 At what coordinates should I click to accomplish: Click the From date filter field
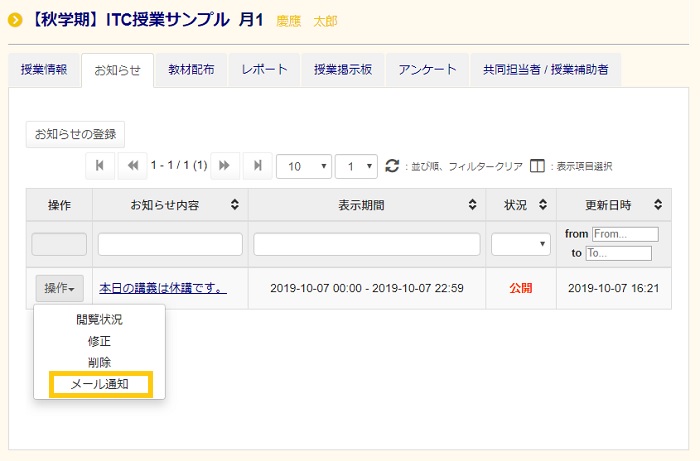pyautogui.click(x=625, y=234)
